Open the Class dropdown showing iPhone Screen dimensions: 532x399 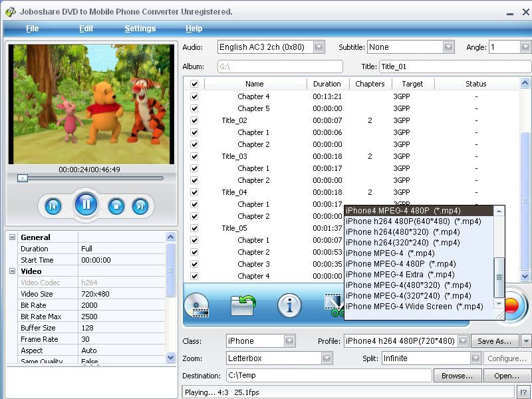click(x=289, y=340)
